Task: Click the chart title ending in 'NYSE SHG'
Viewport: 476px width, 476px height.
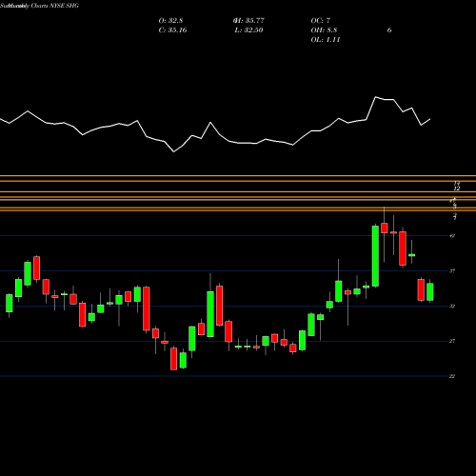Action: (39, 6)
